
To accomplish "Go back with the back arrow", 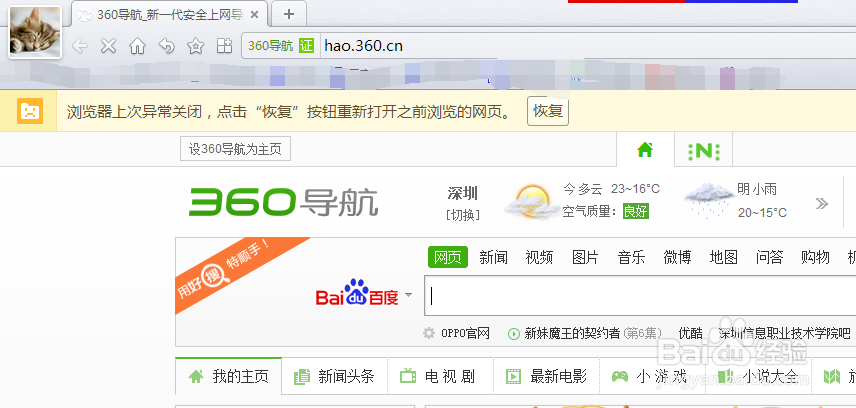I will pos(80,46).
